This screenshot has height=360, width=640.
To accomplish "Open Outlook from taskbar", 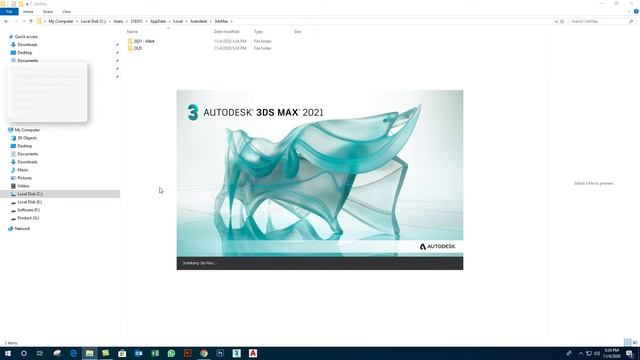I will 138,353.
